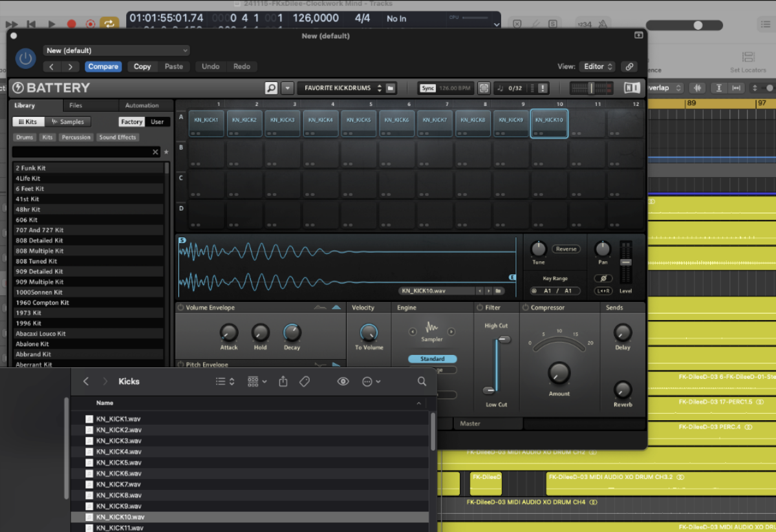This screenshot has width=776, height=532.
Task: Click the Undo button
Action: pos(211,67)
